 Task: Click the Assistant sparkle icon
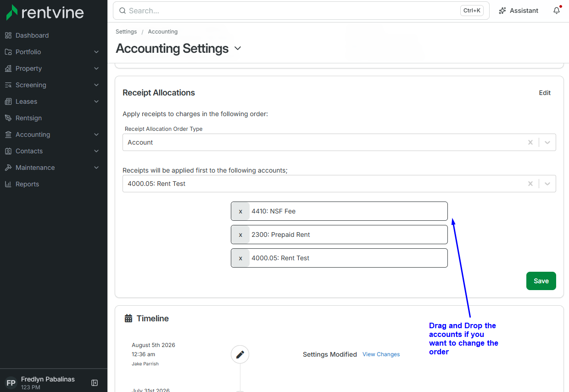pos(503,11)
